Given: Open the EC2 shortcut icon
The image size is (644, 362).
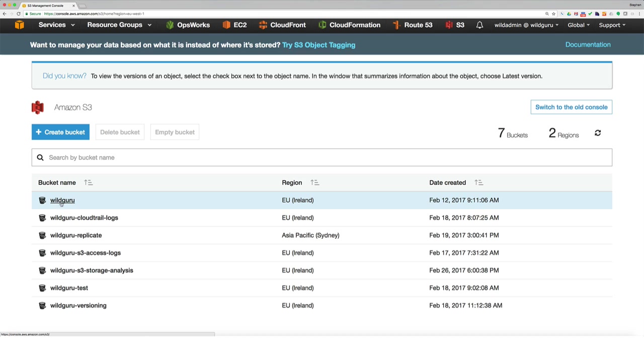Looking at the screenshot, I should point(226,25).
